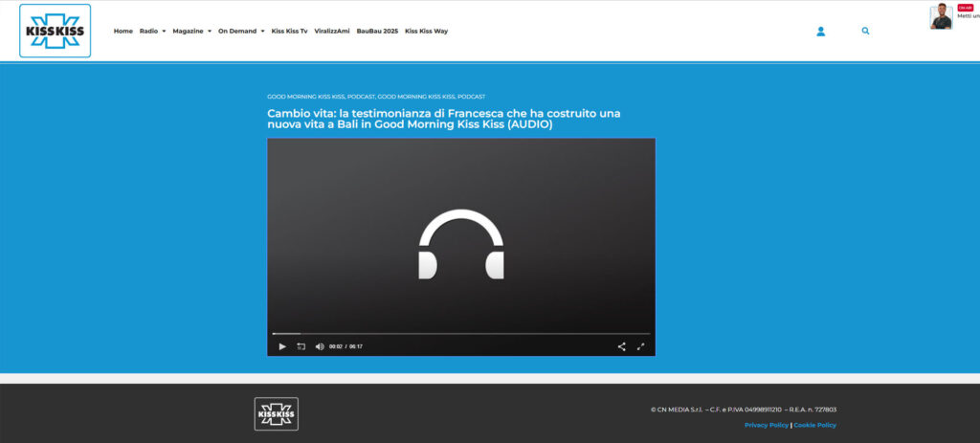The height and width of the screenshot is (443, 980).
Task: Open the Kiss Kiss Tv menu item
Action: 289,31
